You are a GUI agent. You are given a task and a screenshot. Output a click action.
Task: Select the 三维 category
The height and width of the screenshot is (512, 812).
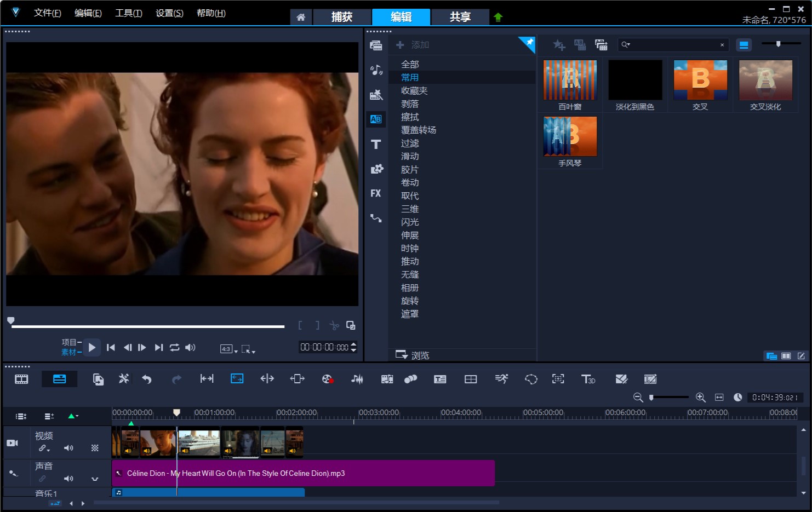point(410,209)
